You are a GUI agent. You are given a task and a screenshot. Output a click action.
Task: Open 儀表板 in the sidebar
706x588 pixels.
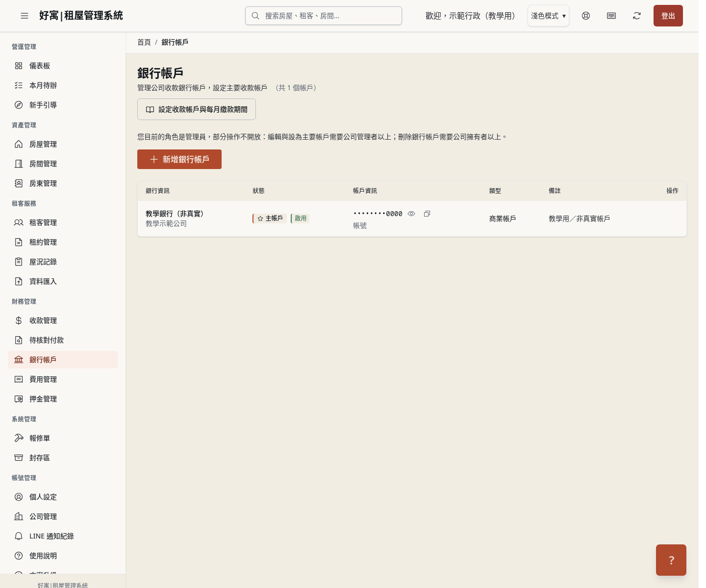tap(63, 66)
